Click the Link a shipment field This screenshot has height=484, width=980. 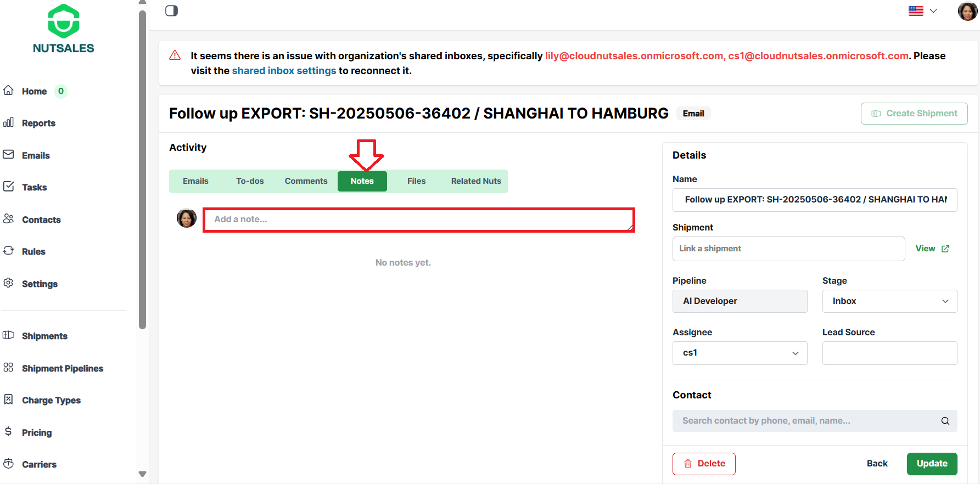788,249
